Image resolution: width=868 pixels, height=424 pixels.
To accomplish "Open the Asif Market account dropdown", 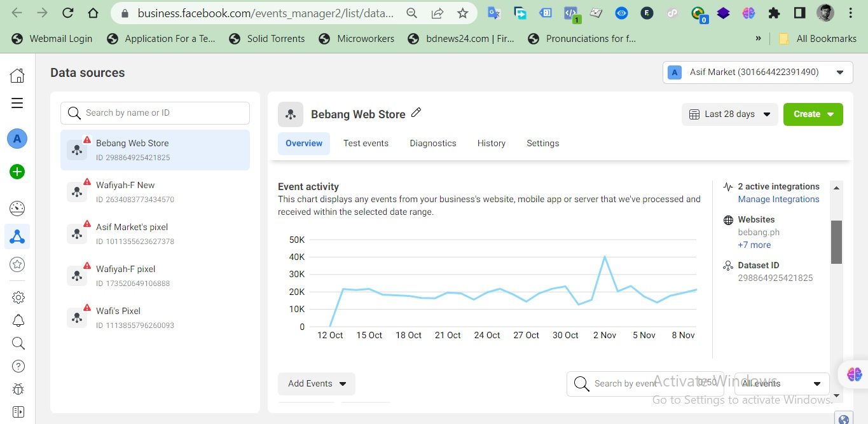I will click(757, 72).
